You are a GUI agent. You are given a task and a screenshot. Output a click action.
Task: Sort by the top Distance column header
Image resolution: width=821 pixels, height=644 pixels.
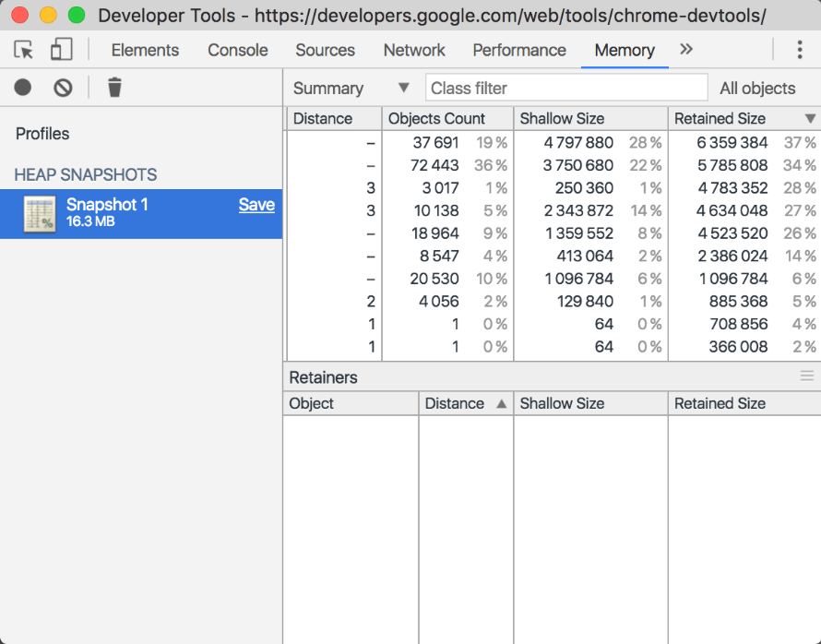pyautogui.click(x=335, y=119)
